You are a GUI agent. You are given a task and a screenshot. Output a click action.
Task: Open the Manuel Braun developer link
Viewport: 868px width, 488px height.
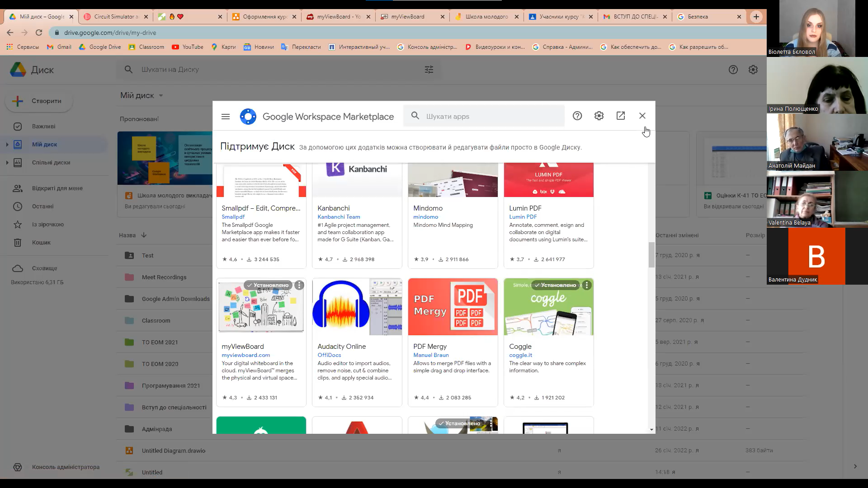431,355
